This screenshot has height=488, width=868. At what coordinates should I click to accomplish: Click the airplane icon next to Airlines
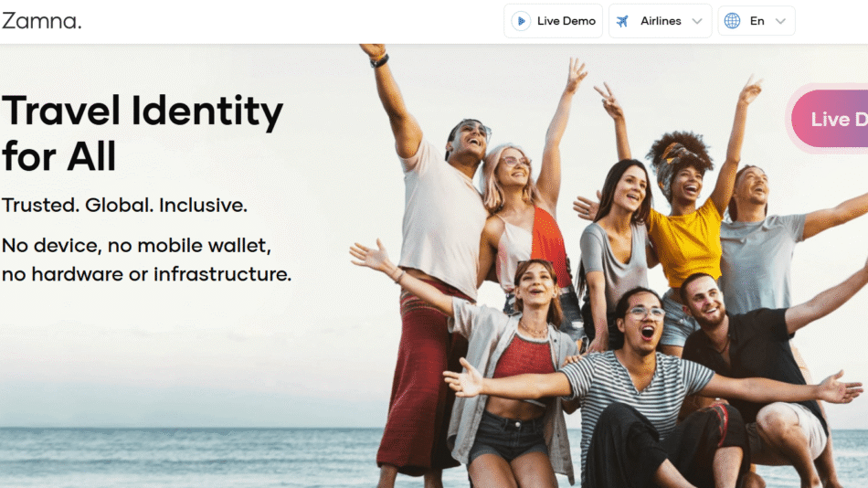(x=623, y=21)
